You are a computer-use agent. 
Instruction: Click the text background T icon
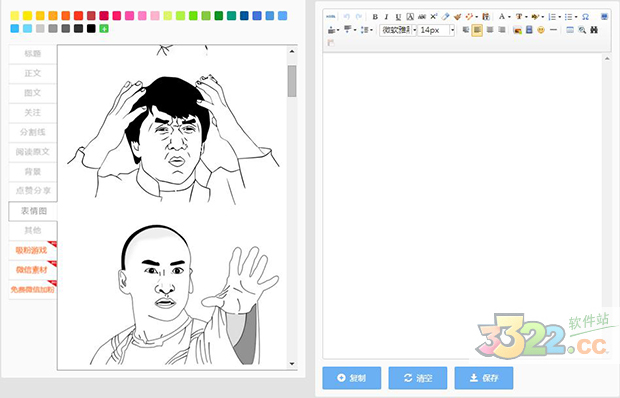(x=519, y=17)
